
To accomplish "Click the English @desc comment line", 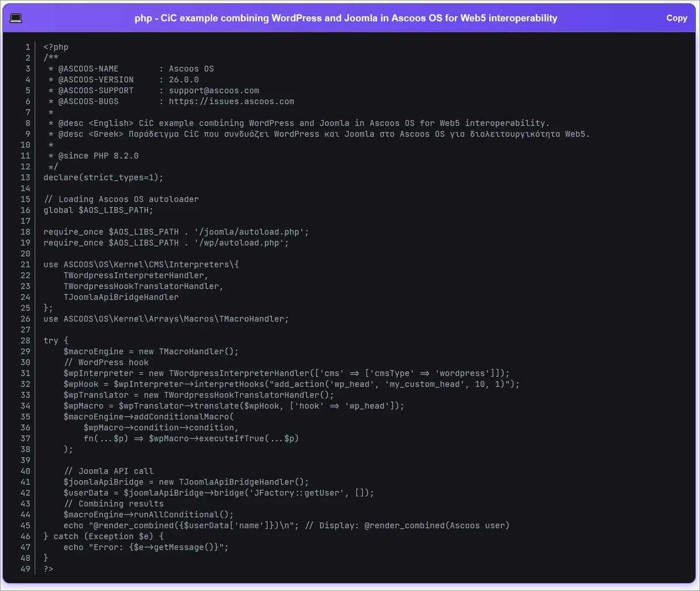I will coord(299,123).
